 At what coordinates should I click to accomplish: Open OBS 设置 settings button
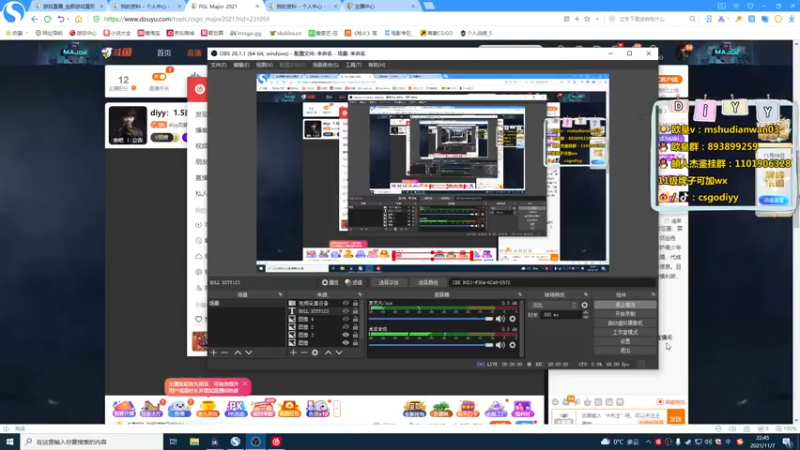(x=625, y=341)
